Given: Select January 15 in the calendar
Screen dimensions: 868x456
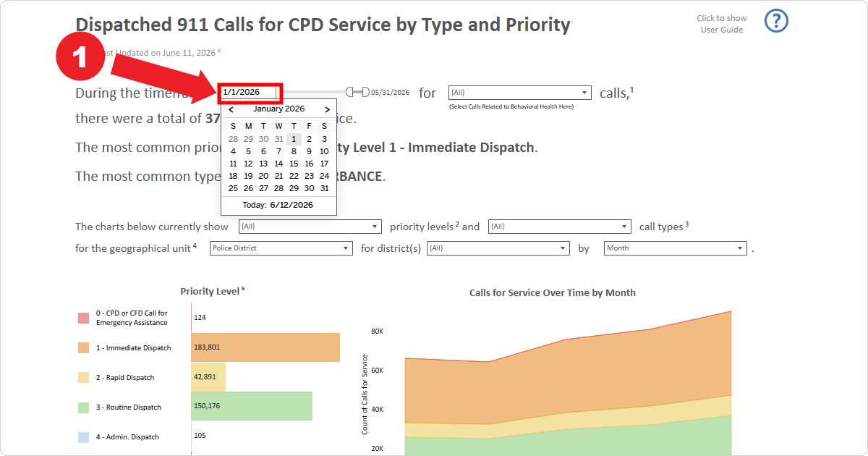Looking at the screenshot, I should (294, 164).
